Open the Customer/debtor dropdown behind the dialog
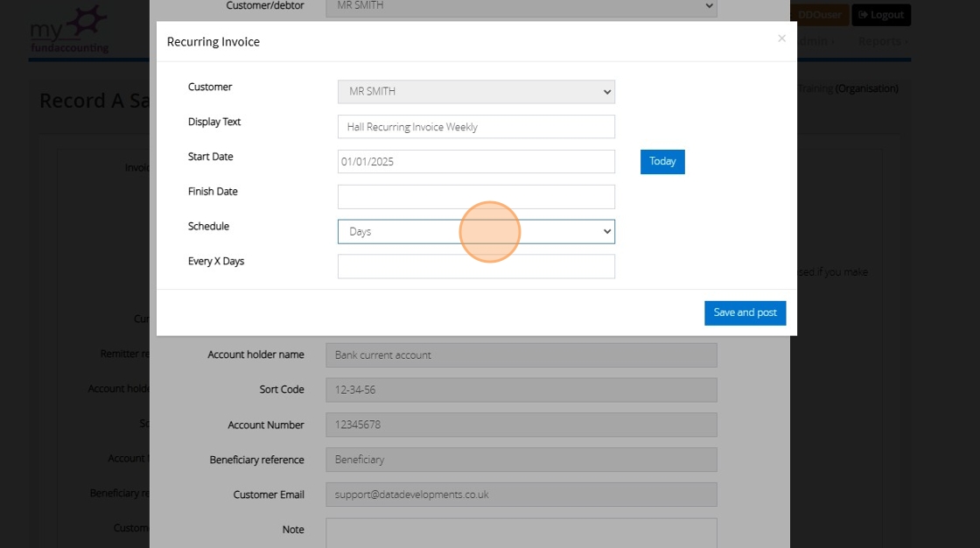The width and height of the screenshot is (980, 548). point(521,7)
